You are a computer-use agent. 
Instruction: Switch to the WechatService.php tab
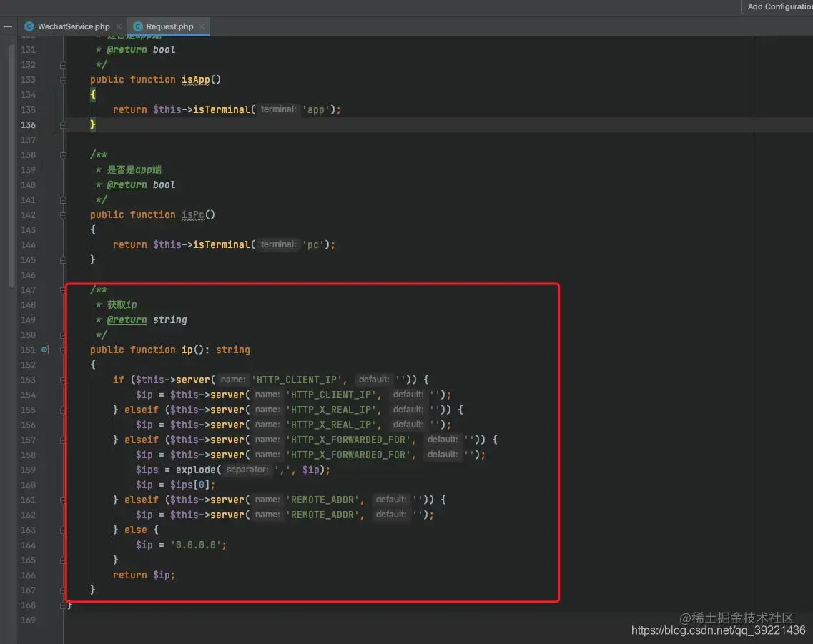[x=73, y=26]
